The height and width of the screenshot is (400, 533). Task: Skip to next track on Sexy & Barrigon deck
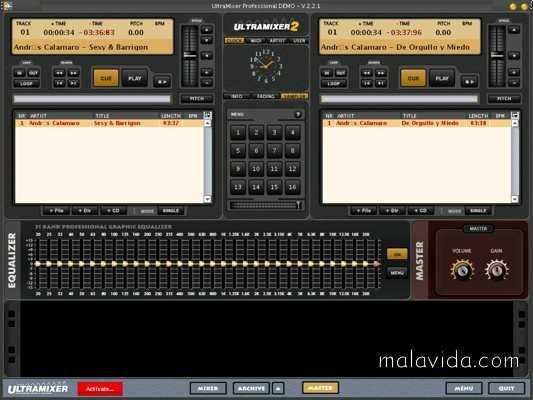[73, 83]
